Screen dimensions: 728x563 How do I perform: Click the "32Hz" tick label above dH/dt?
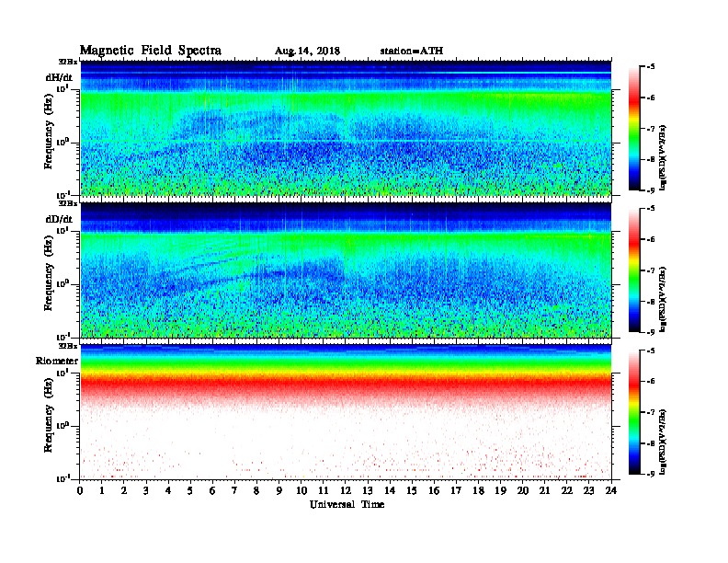68,62
